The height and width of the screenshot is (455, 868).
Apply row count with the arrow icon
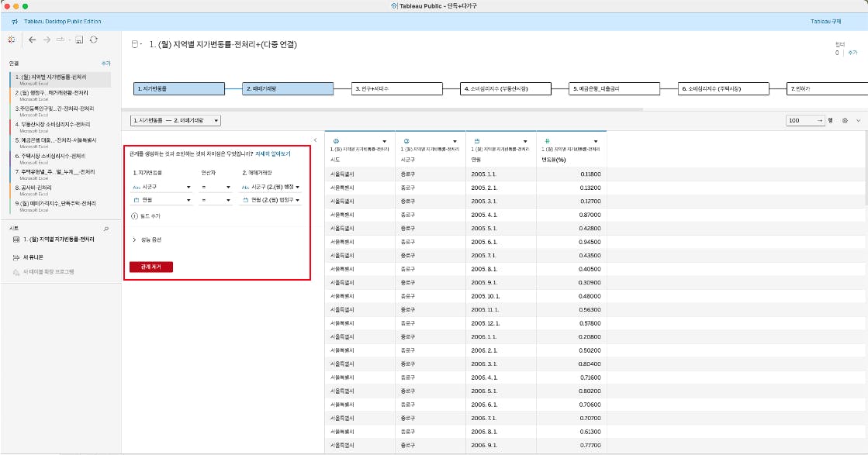(820, 120)
